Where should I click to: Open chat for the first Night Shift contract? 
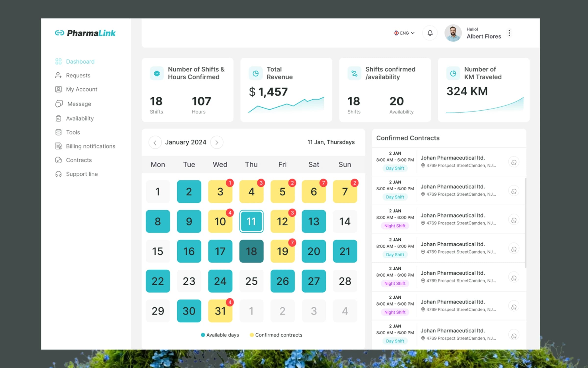pyautogui.click(x=514, y=220)
